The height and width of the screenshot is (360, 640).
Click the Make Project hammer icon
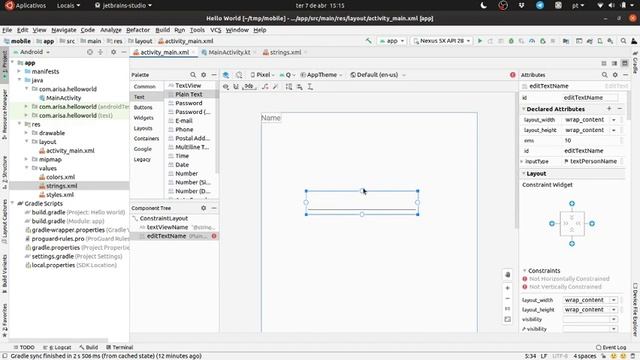pos(369,41)
